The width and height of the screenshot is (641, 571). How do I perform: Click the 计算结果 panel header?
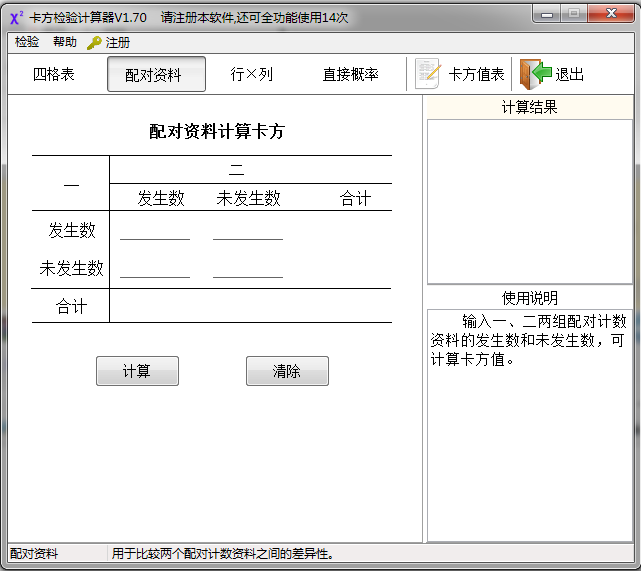529,107
